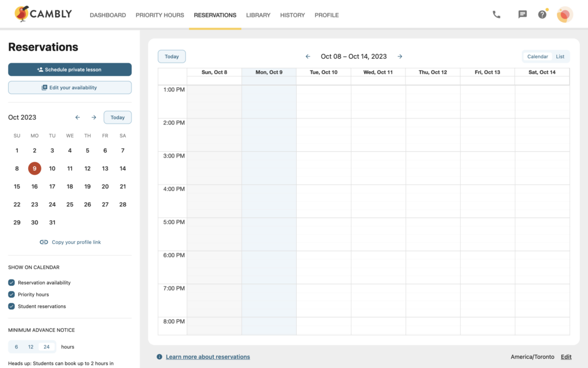The width and height of the screenshot is (588, 368).
Task: Disable Priority hours on calendar
Action: (x=12, y=294)
